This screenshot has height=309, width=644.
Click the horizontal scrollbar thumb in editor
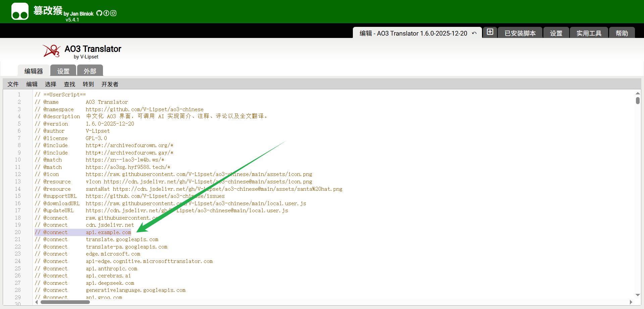[x=65, y=302]
